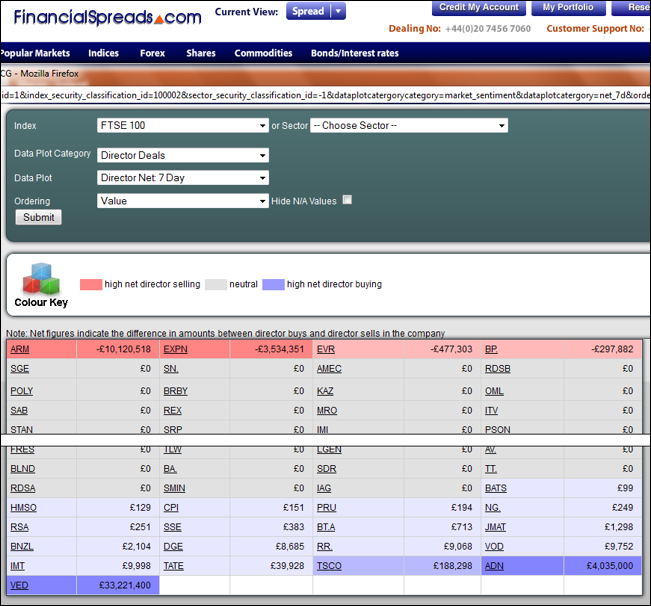Screen dimensions: 651x606
Task: Open the BP. ticker link
Action: tap(491, 349)
